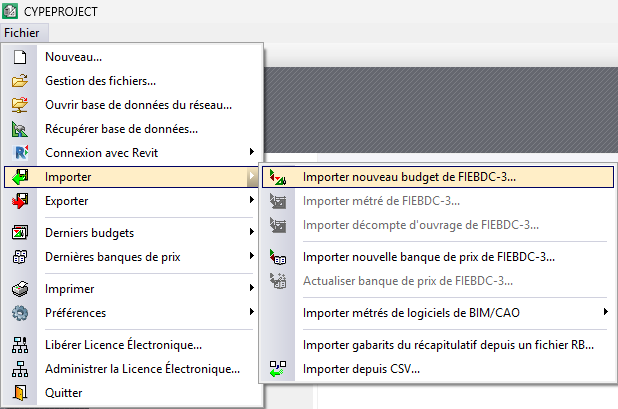This screenshot has width=618, height=409.
Task: Click greyed Importer décompte d'ouvrage de FIEBDC-3... text
Action: pos(421,225)
